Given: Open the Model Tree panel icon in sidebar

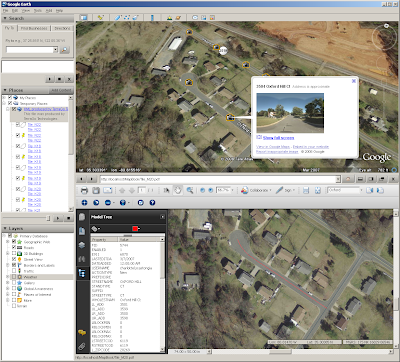Looking at the screenshot, I should tap(82, 274).
